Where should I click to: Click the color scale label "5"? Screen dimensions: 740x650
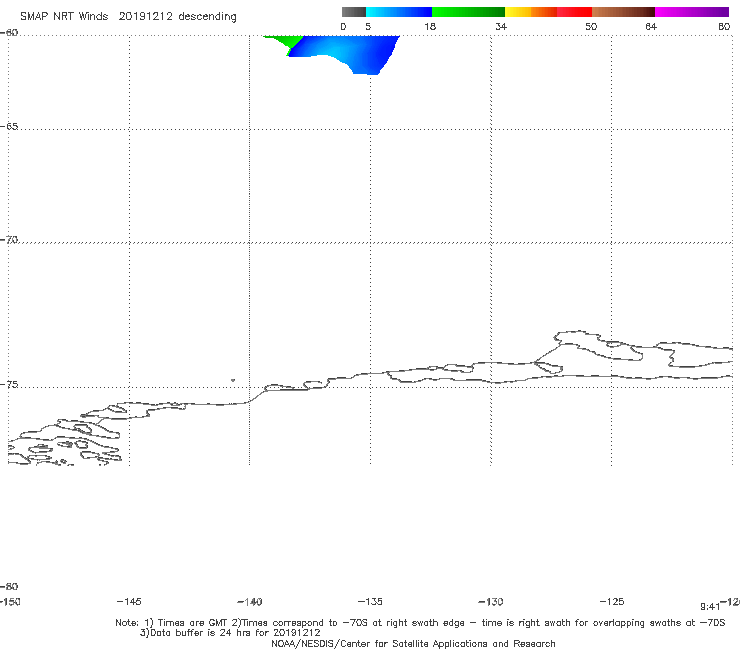point(368,26)
